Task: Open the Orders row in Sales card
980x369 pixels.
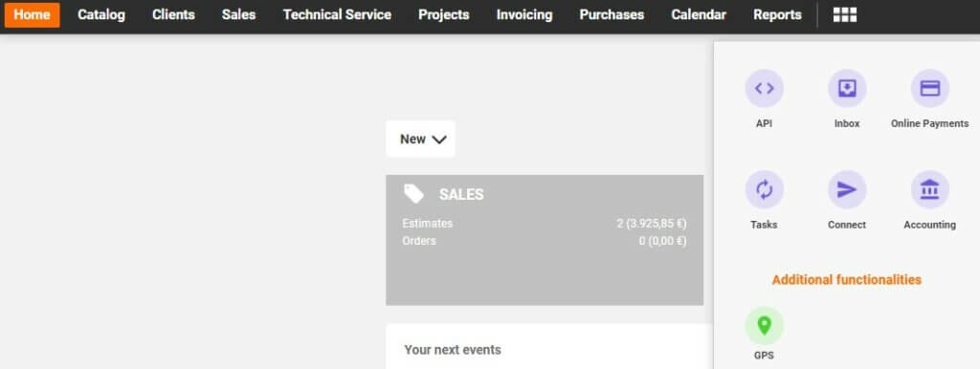Action: click(545, 241)
